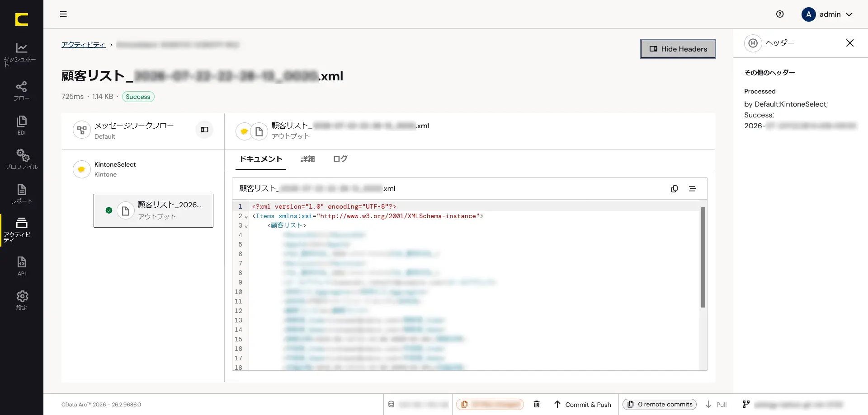
Task: Click the trash icon in the bottom bar
Action: 537,404
